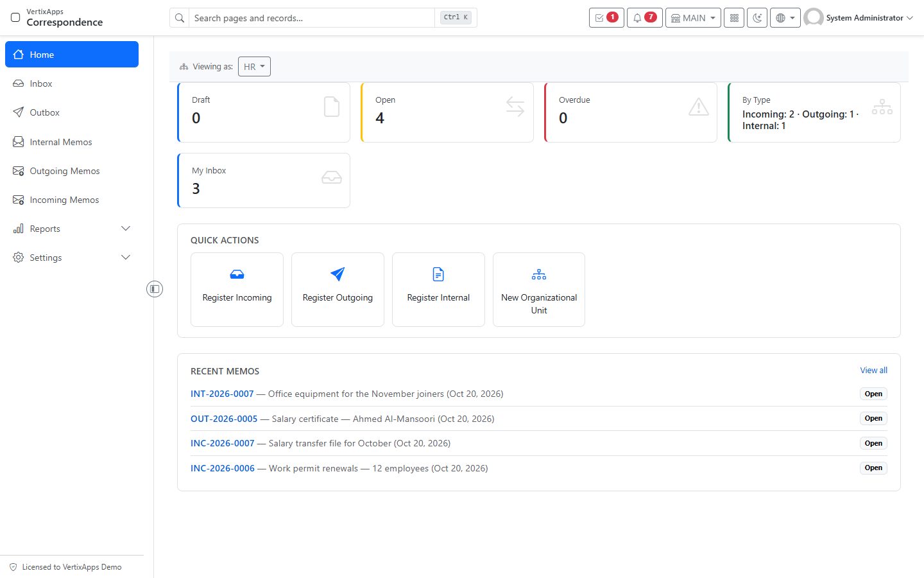Go to Home in sidebar
Screen dimensions: 924x578
(x=72, y=54)
